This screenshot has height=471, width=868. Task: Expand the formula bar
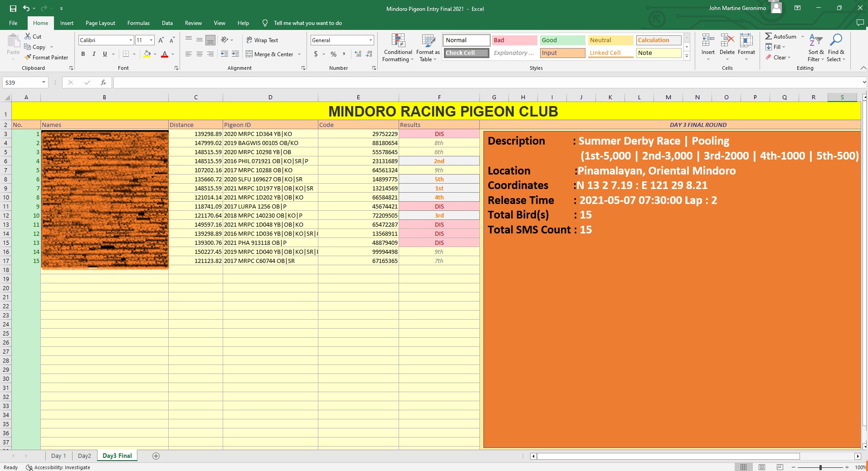coord(864,83)
